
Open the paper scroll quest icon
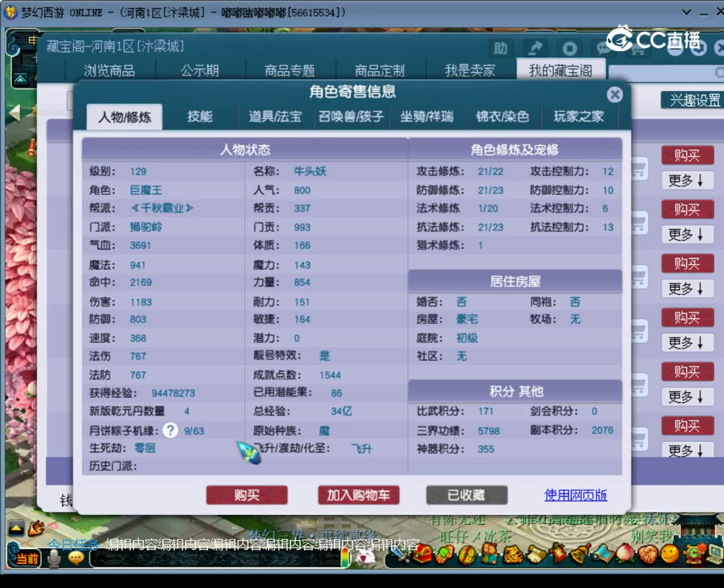537,554
